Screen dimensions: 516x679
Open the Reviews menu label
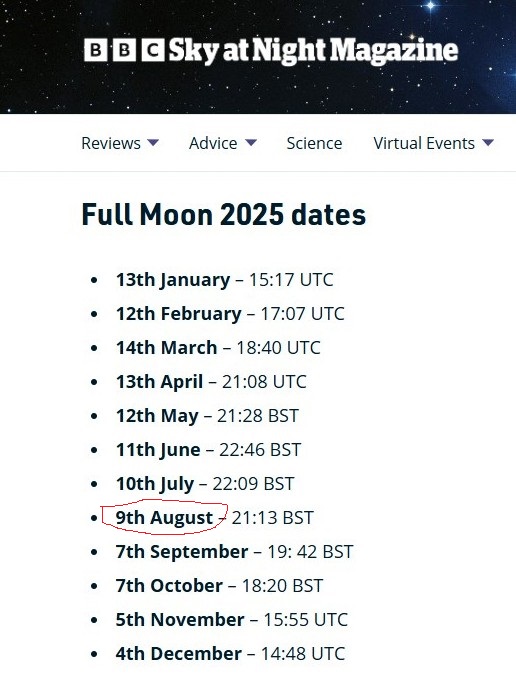tap(111, 143)
